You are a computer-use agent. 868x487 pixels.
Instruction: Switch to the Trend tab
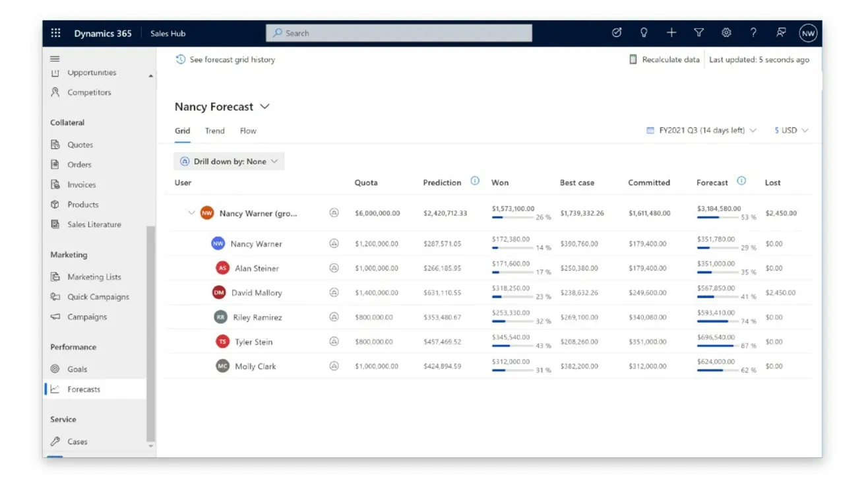click(215, 131)
